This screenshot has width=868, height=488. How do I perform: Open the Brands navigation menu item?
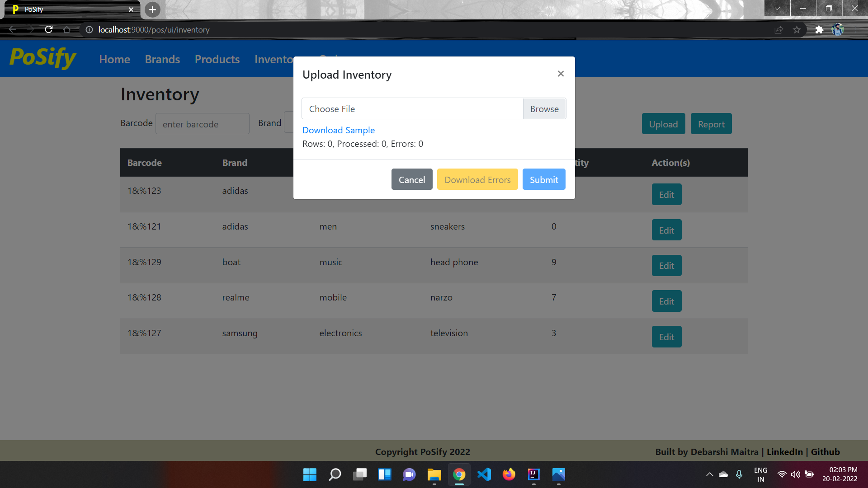pos(162,59)
